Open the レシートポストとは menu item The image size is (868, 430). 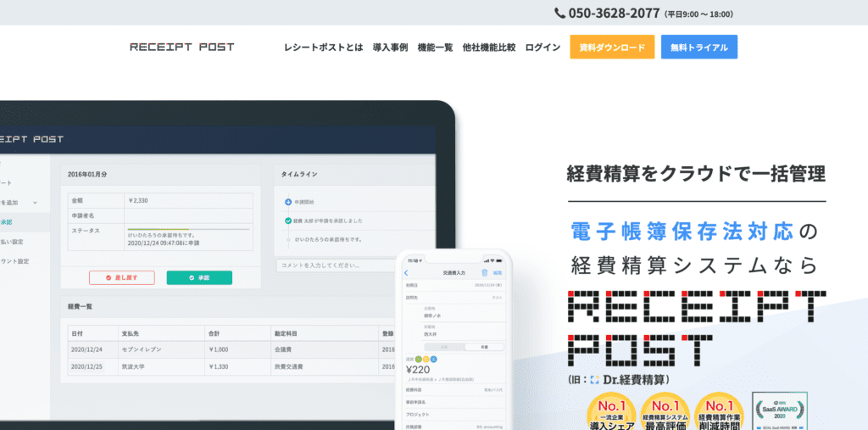323,47
